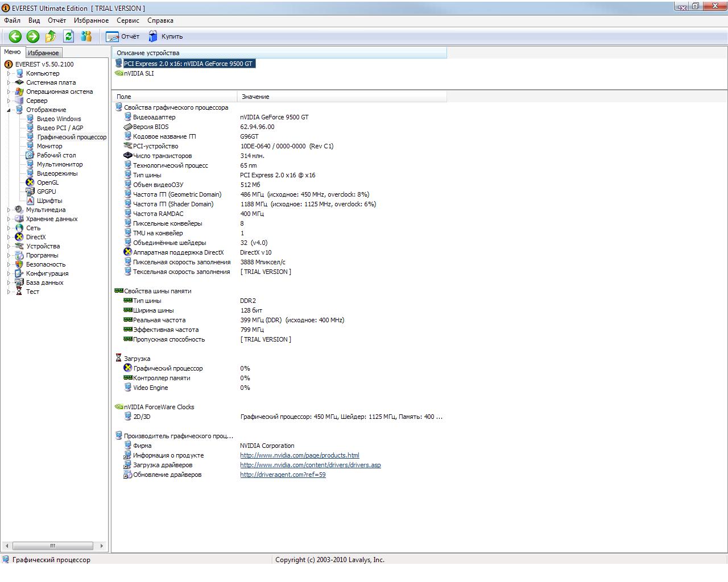Click the Монитор icon in tree
728x582 pixels.
(30, 146)
